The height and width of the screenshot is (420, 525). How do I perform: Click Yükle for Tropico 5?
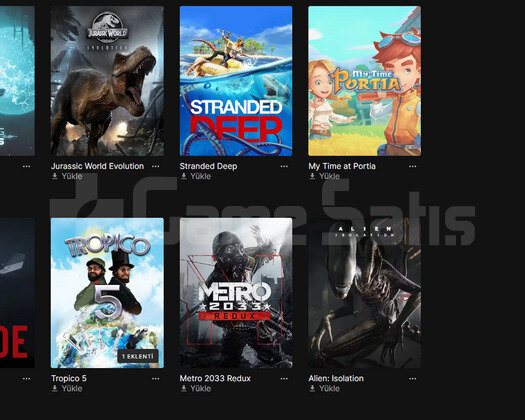tap(72, 389)
